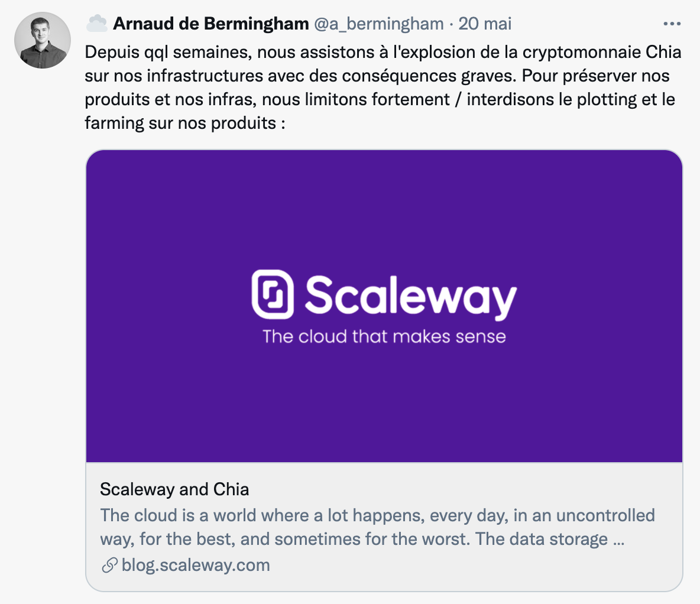
Task: Click the 'Scaleway and Chia' card title
Action: [x=174, y=489]
